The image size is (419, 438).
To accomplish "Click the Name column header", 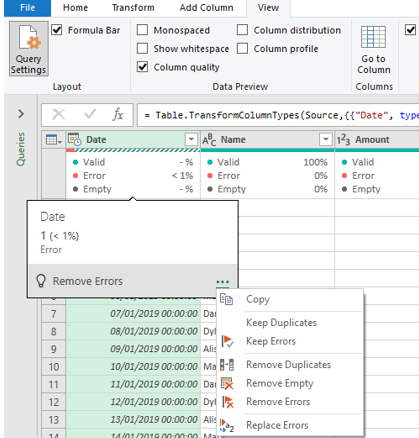I will 267,139.
